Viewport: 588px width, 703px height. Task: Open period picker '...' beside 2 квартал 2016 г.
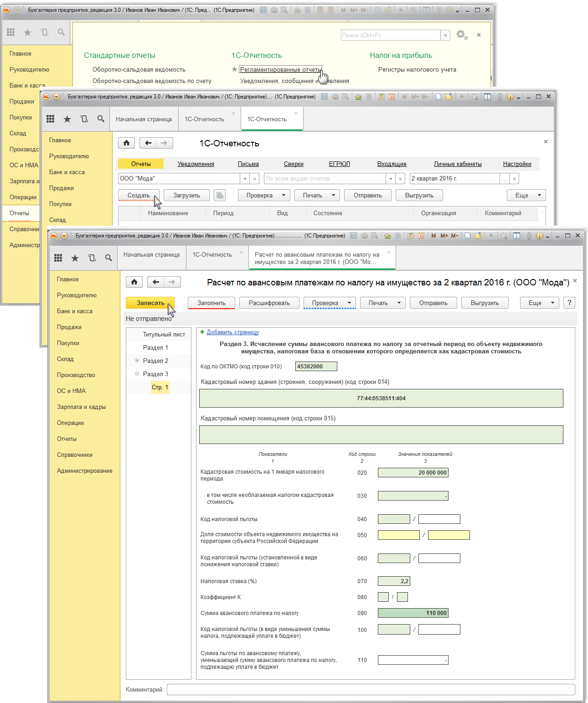tap(505, 179)
